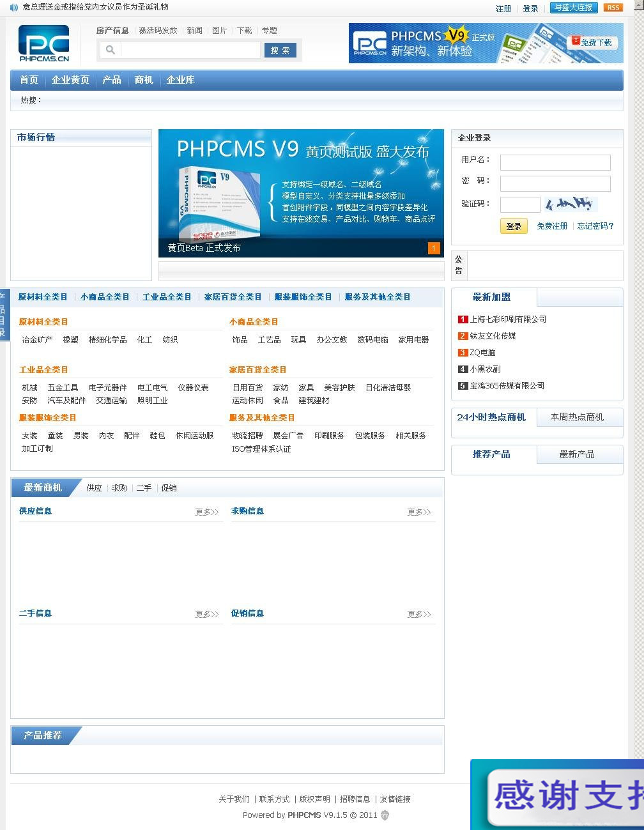644x830 pixels.
Task: Select the 专题 search tab
Action: tap(270, 31)
